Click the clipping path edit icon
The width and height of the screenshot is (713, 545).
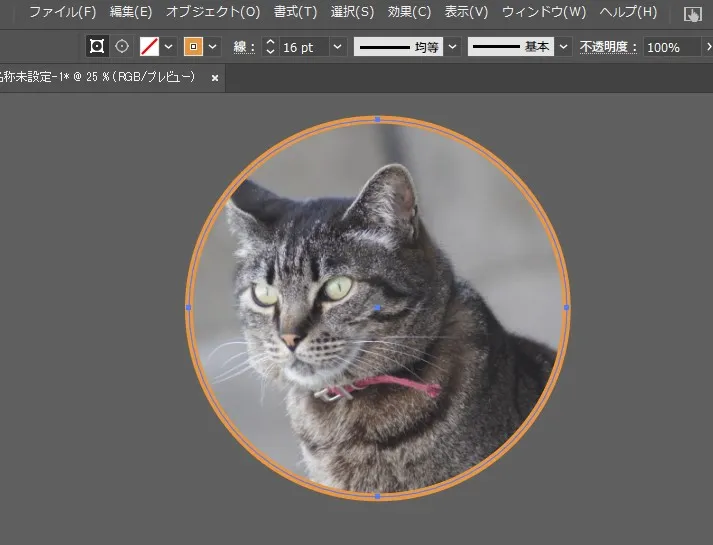(x=97, y=46)
